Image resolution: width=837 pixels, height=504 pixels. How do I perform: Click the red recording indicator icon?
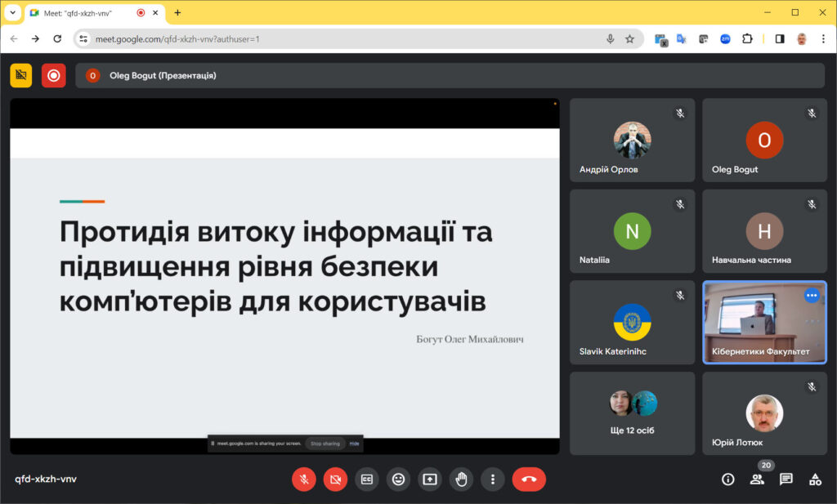pos(54,75)
